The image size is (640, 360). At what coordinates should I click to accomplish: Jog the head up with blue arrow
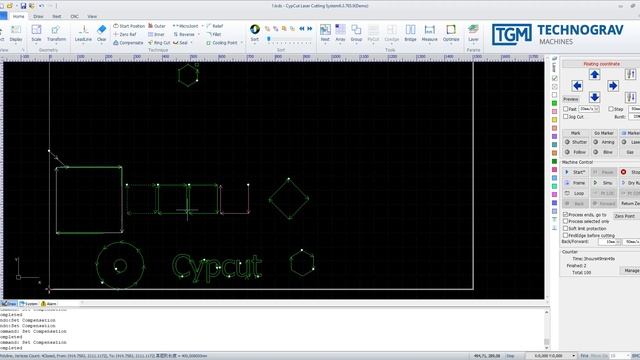pos(594,74)
